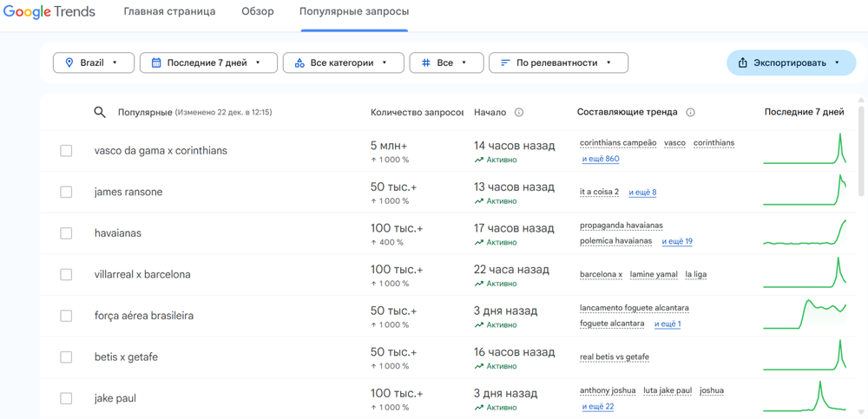Viewport: 868px width, 419px height.
Task: Click the 'corinthians campeão' query chip
Action: 618,143
